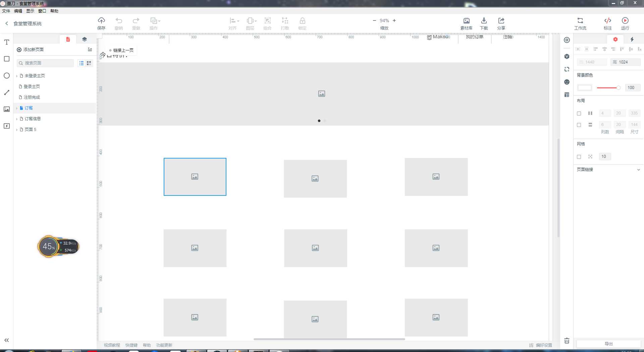Enable the column layout checkbox
The width and height of the screenshot is (644, 352).
[579, 114]
